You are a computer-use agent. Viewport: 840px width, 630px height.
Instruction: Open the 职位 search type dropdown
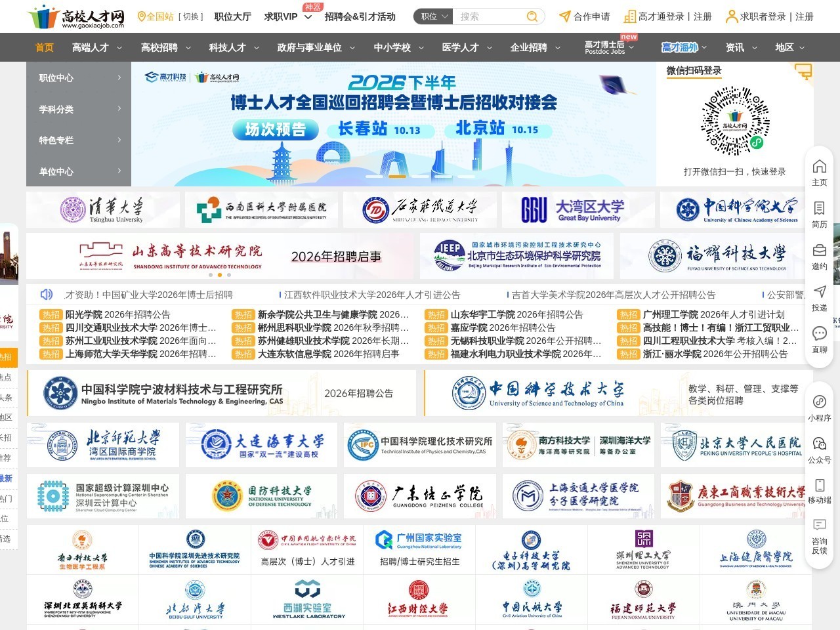click(x=433, y=16)
